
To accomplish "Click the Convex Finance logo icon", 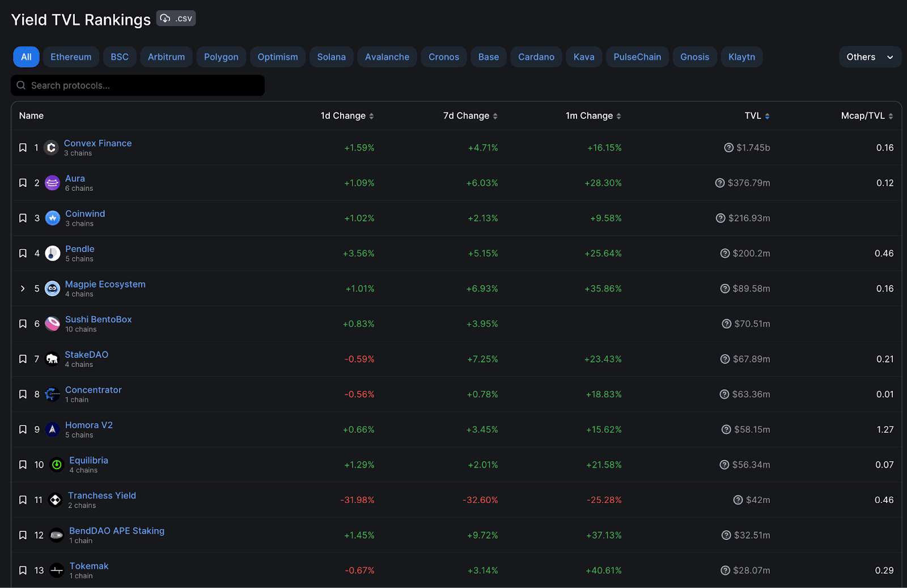I will click(x=51, y=148).
